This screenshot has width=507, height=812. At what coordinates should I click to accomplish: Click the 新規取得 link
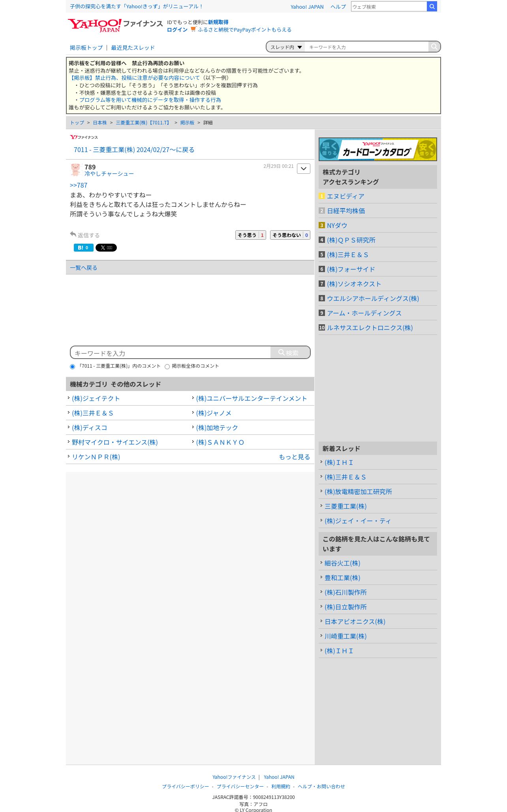click(x=218, y=22)
